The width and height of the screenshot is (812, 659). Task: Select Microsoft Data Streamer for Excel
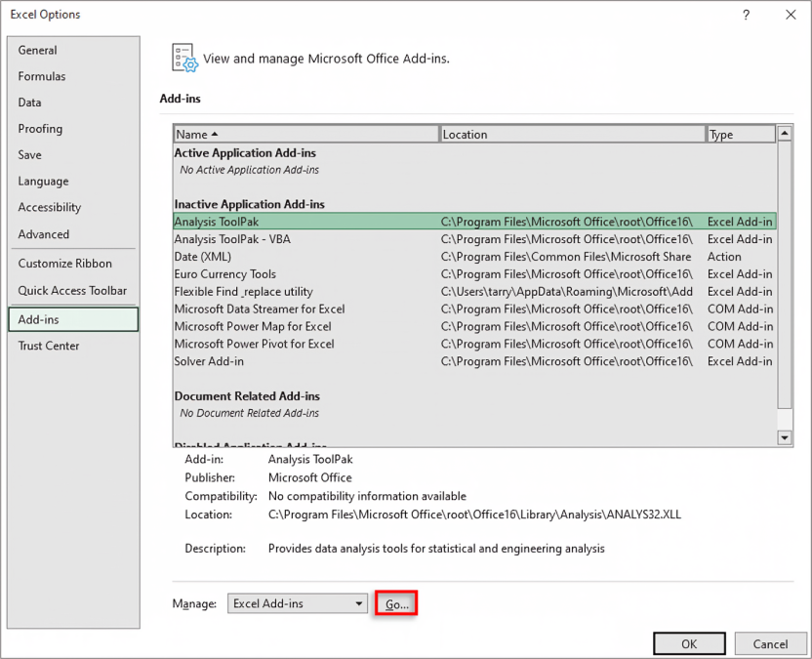click(474, 309)
